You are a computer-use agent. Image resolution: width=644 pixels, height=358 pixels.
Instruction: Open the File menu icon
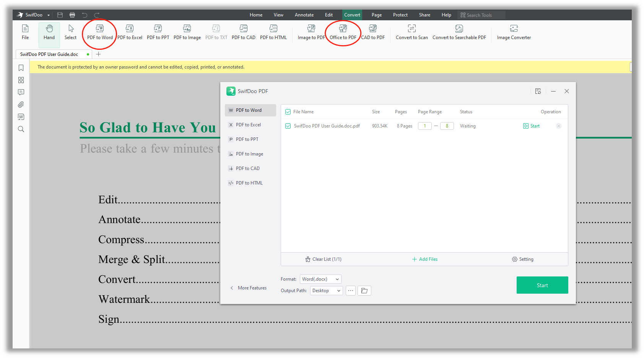click(x=25, y=32)
